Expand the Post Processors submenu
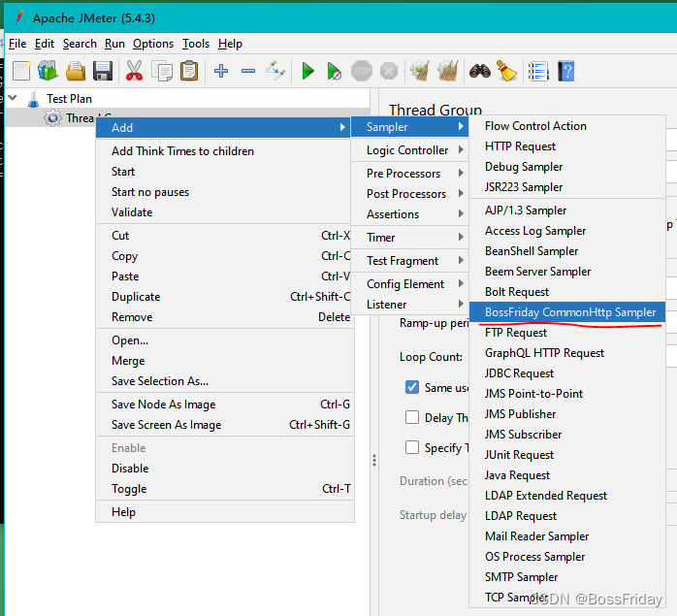 coord(409,193)
